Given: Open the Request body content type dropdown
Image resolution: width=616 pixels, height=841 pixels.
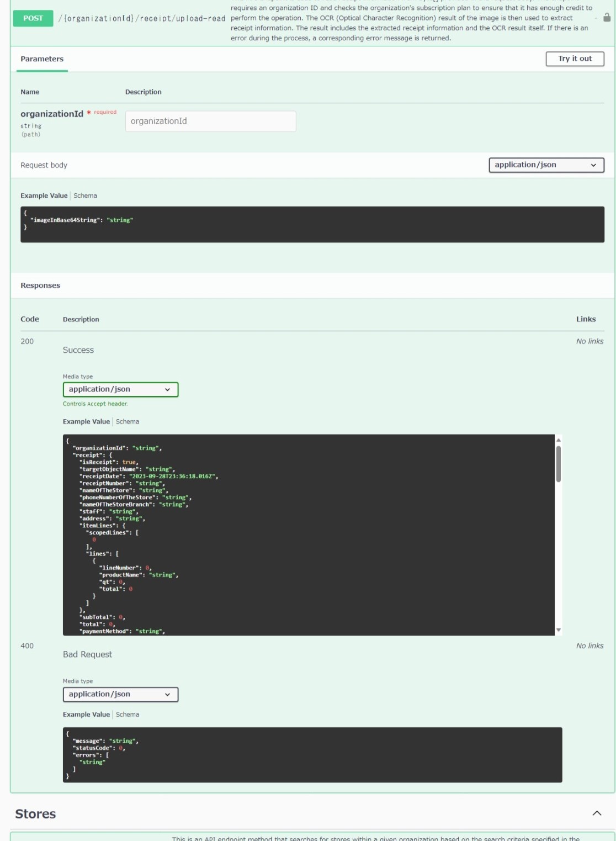Looking at the screenshot, I should (x=546, y=165).
